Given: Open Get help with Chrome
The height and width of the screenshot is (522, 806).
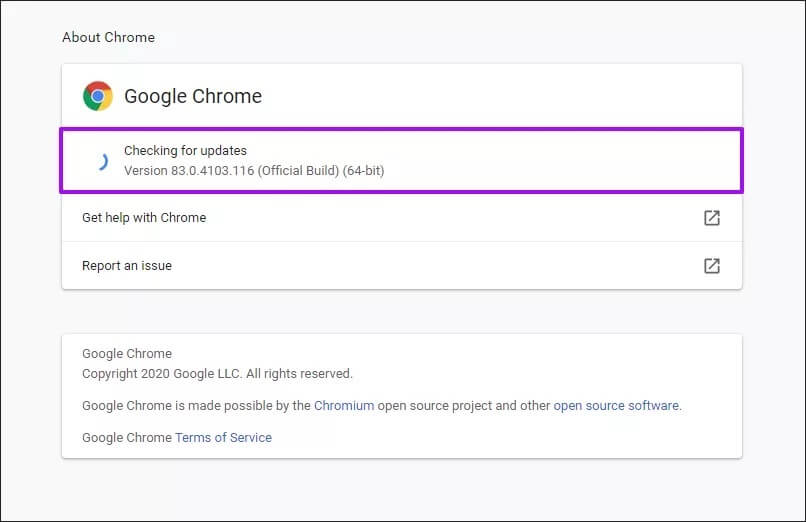Looking at the screenshot, I should 401,218.
